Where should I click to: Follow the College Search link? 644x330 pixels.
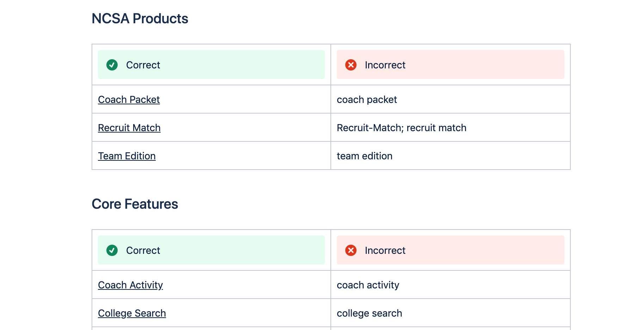132,313
